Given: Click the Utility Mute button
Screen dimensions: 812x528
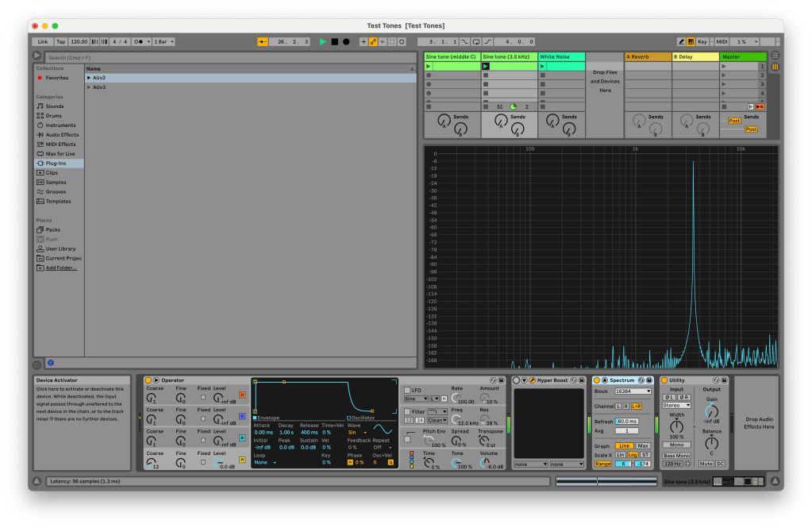Looking at the screenshot, I should tap(706, 464).
